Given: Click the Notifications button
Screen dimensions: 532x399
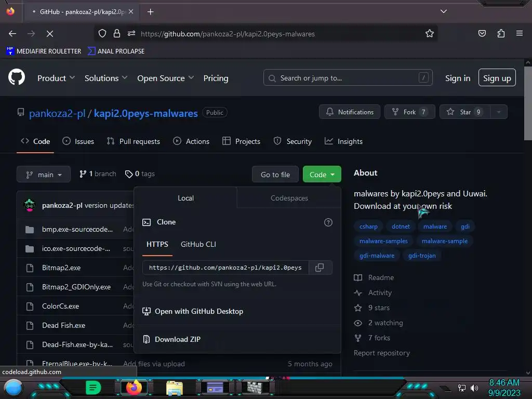Looking at the screenshot, I should coord(350,112).
